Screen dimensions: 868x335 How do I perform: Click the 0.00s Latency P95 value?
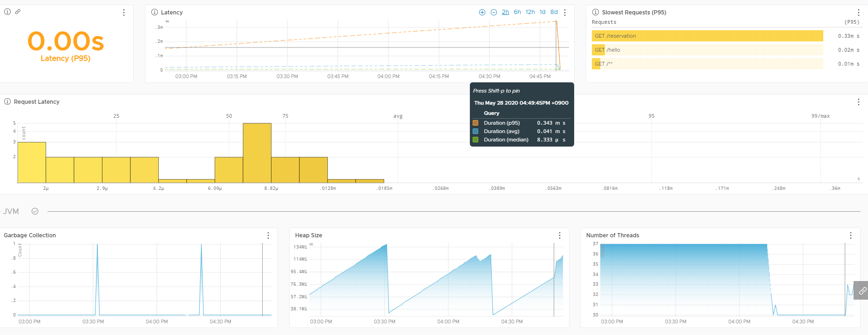(66, 41)
